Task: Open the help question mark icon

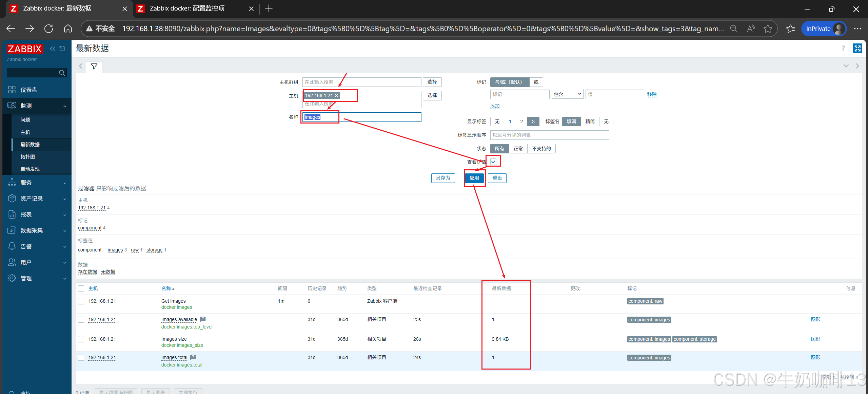Action: pyautogui.click(x=843, y=49)
